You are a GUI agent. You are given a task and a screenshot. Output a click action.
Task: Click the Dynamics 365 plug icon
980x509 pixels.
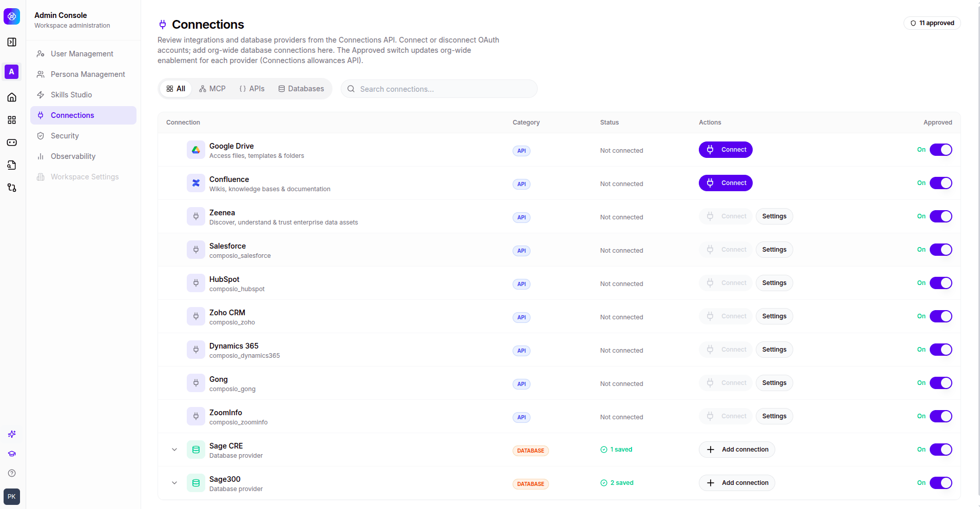click(196, 350)
